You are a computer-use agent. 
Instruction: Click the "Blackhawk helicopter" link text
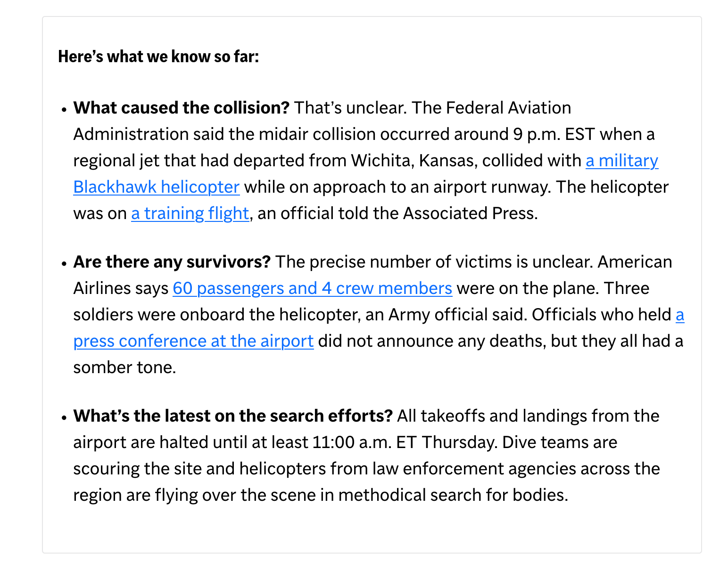156,187
